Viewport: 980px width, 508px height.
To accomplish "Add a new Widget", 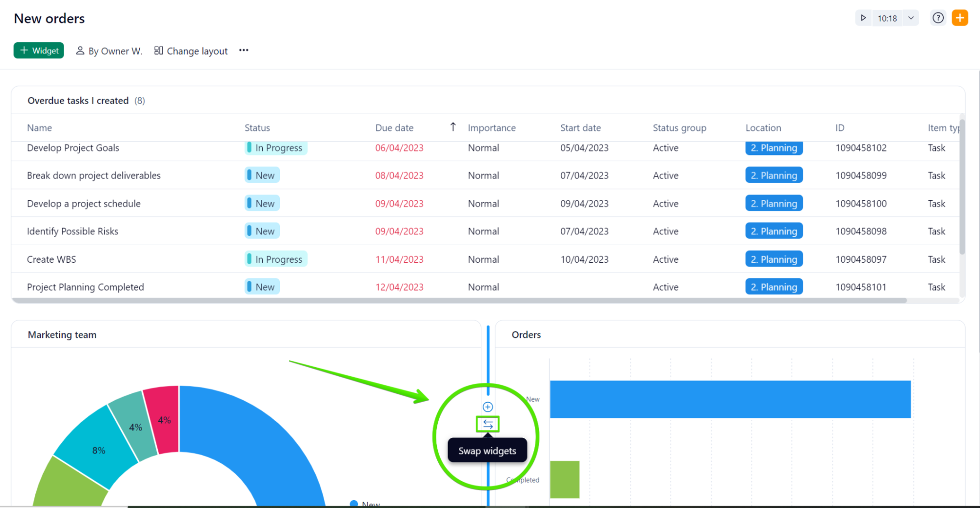I will (x=39, y=51).
